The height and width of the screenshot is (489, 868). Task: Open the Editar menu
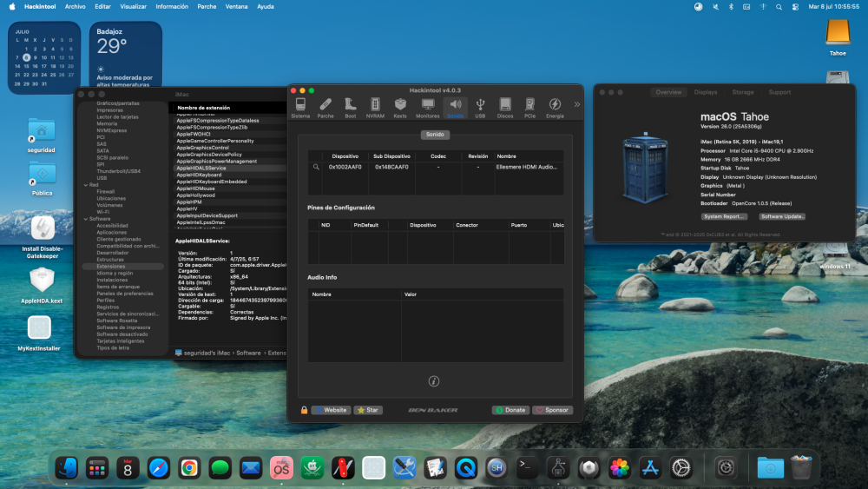[102, 7]
